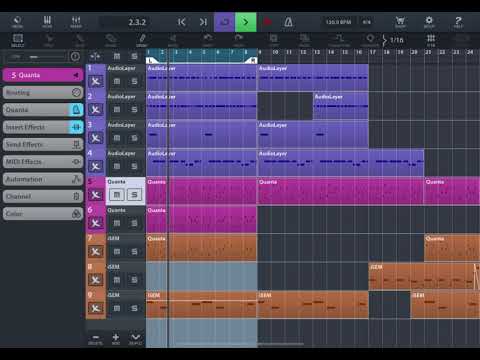
Task: Start playback with the green play button
Action: tap(246, 22)
